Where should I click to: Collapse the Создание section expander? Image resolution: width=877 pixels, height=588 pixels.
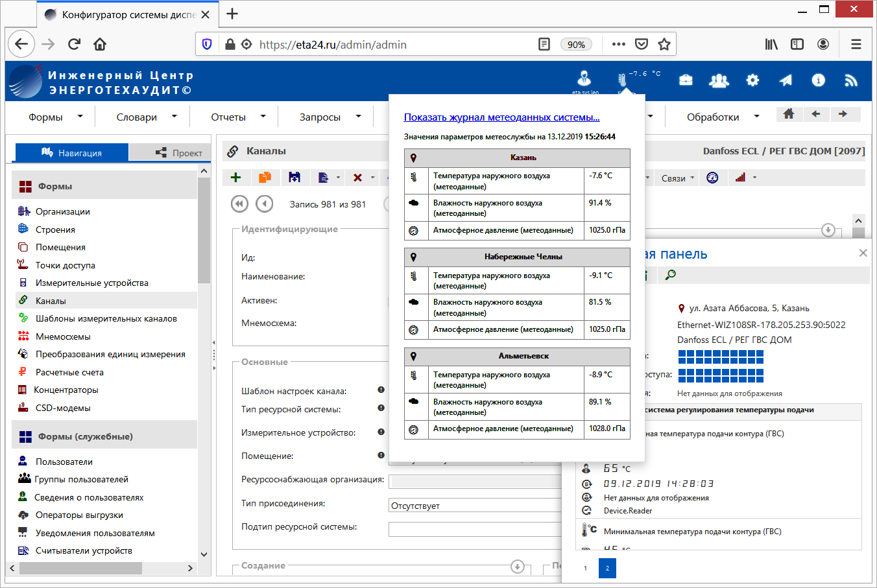pyautogui.click(x=517, y=567)
